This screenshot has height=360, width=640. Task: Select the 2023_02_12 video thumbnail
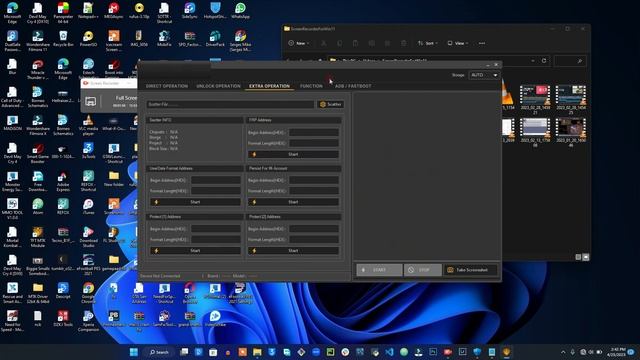[535, 132]
